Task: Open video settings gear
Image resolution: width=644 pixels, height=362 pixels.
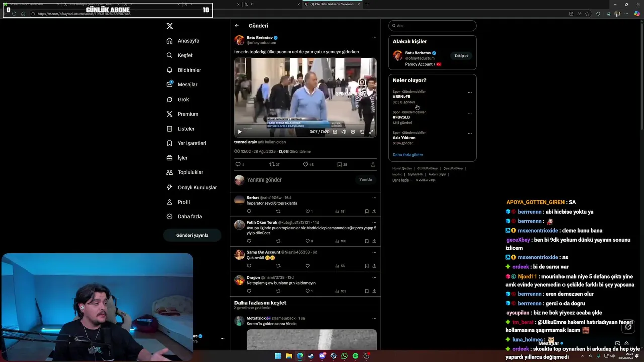Action: coord(353,132)
